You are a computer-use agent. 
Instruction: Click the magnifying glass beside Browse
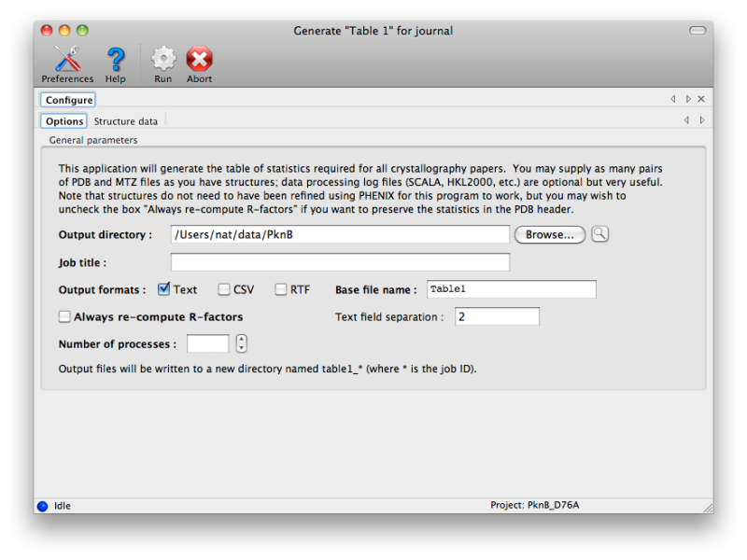coord(599,234)
